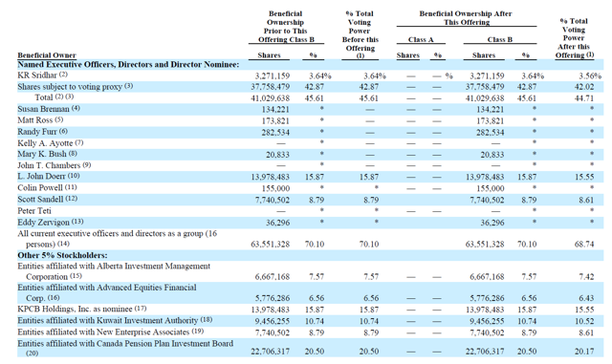Select the 'Shares subject to voting proxy' row label
Image resolution: width=612 pixels, height=364 pixels.
point(70,87)
